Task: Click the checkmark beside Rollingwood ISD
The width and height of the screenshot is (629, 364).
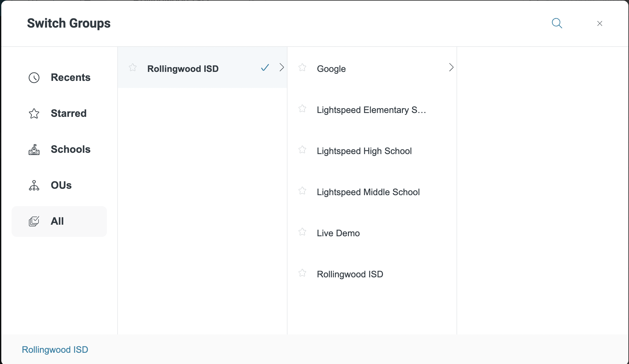Action: tap(265, 68)
